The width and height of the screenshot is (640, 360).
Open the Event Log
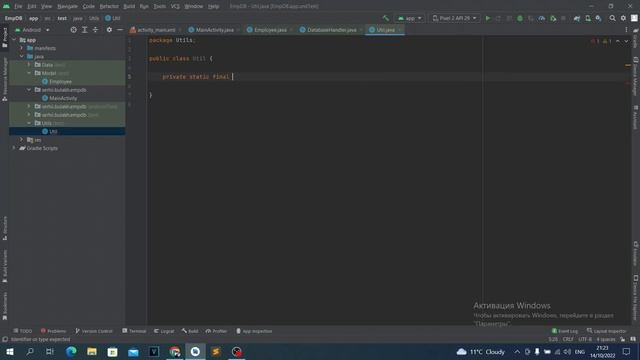[x=565, y=331]
